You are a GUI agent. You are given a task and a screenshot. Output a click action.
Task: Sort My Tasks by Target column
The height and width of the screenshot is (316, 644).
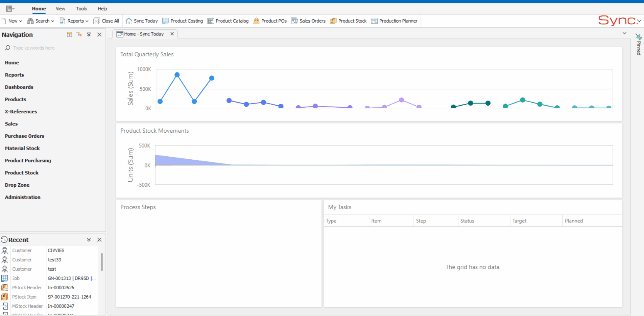tap(536, 221)
